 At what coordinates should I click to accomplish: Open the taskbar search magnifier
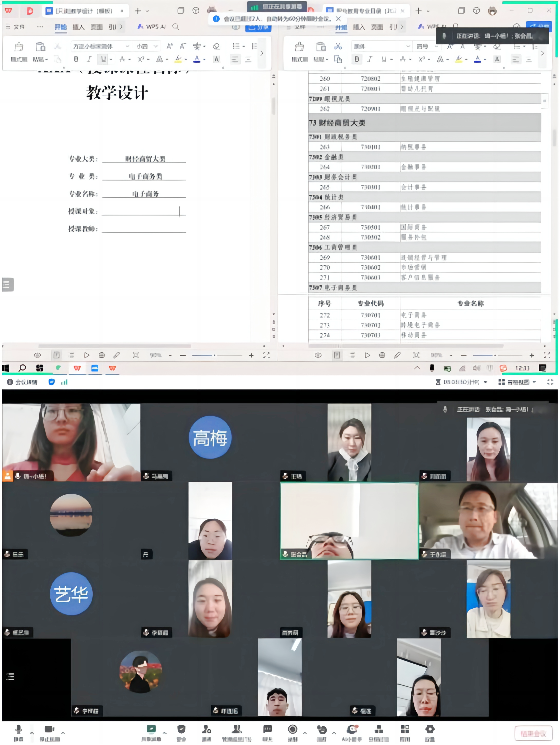22,368
